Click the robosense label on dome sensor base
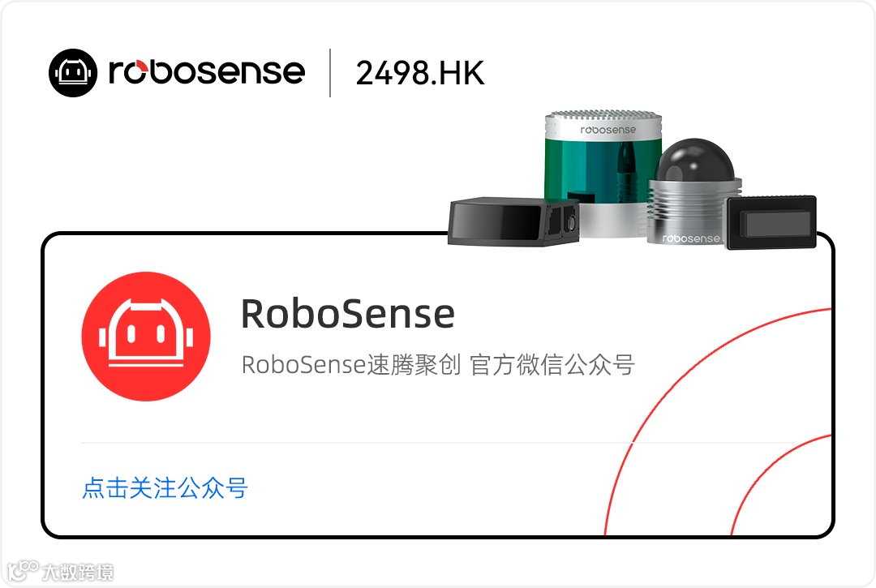876x588 pixels. [x=691, y=238]
